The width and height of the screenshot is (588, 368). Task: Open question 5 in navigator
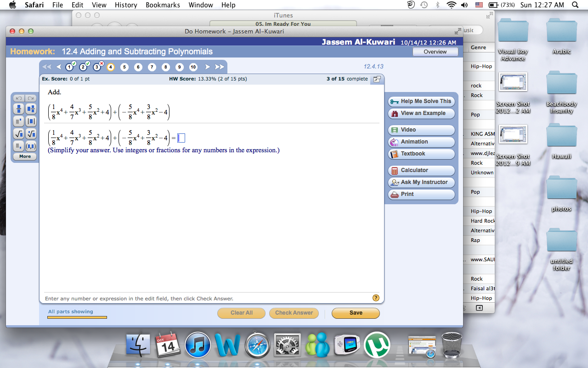pyautogui.click(x=124, y=67)
